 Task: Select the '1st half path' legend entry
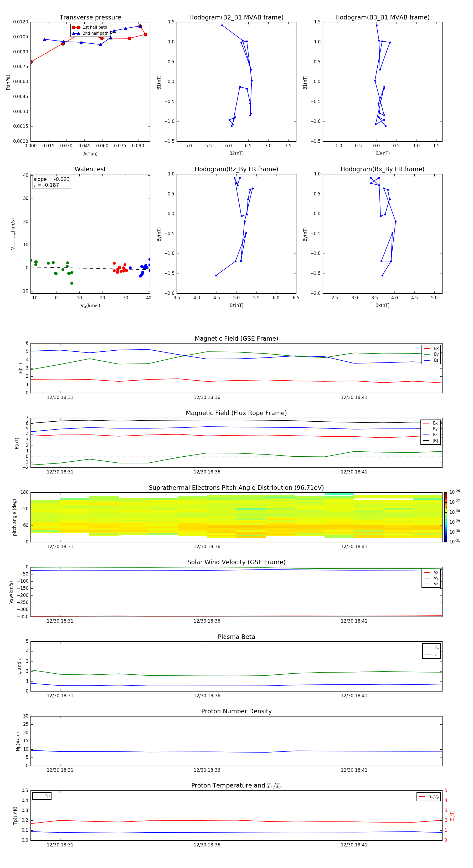click(x=90, y=27)
